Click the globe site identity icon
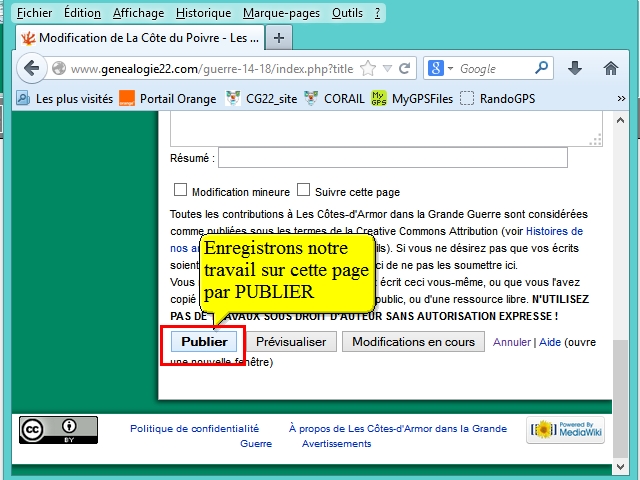The image size is (640, 480). click(59, 68)
